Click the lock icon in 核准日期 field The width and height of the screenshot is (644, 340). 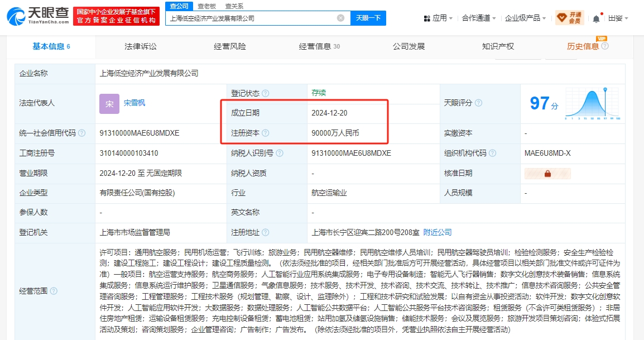(x=547, y=173)
